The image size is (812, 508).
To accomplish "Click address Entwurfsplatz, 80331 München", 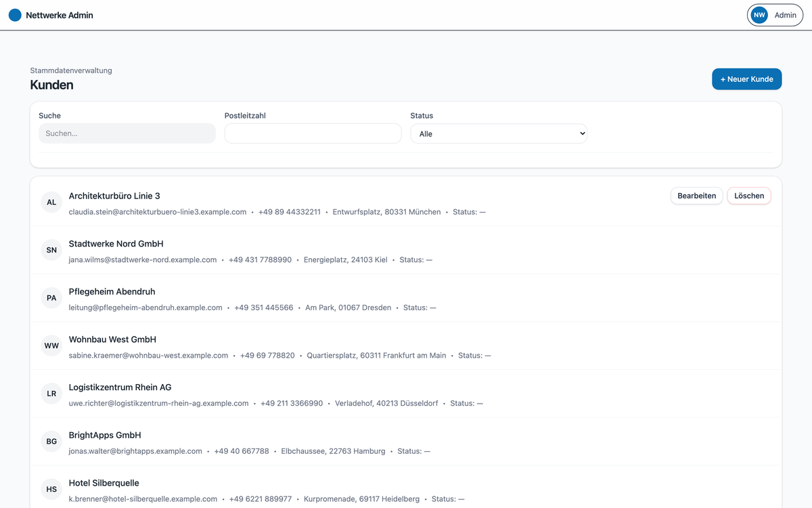I will click(x=386, y=212).
